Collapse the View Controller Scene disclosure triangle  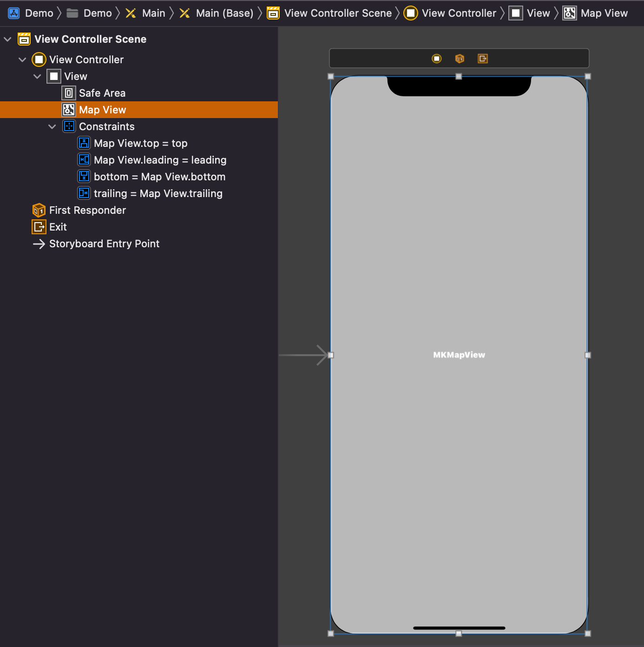pyautogui.click(x=7, y=39)
